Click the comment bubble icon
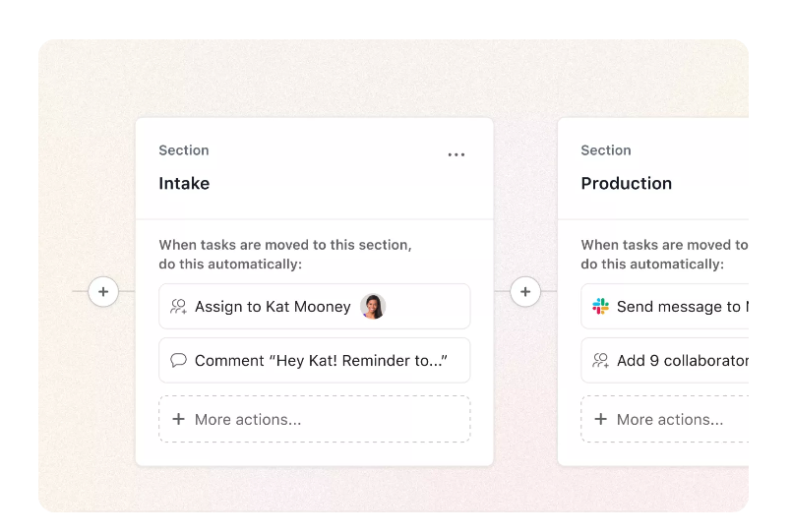Screen dimensions: 791x532 tap(178, 361)
